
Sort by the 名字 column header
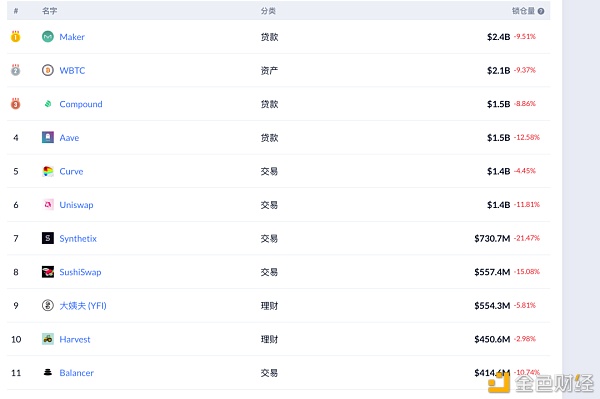pos(50,11)
